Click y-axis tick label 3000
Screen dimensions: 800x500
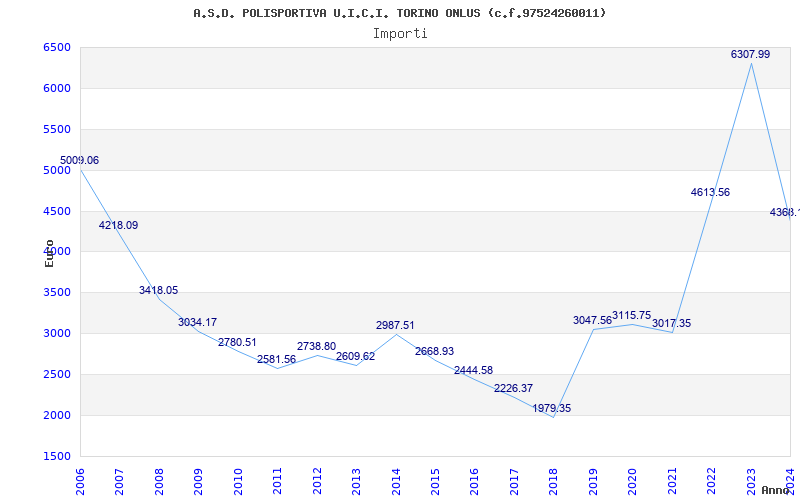point(57,334)
